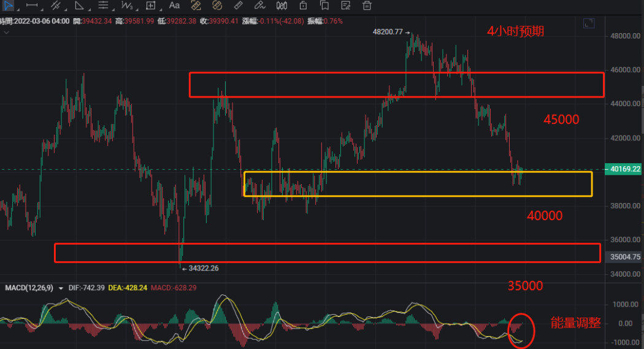Click the trash icon to delete drawings

click(367, 6)
